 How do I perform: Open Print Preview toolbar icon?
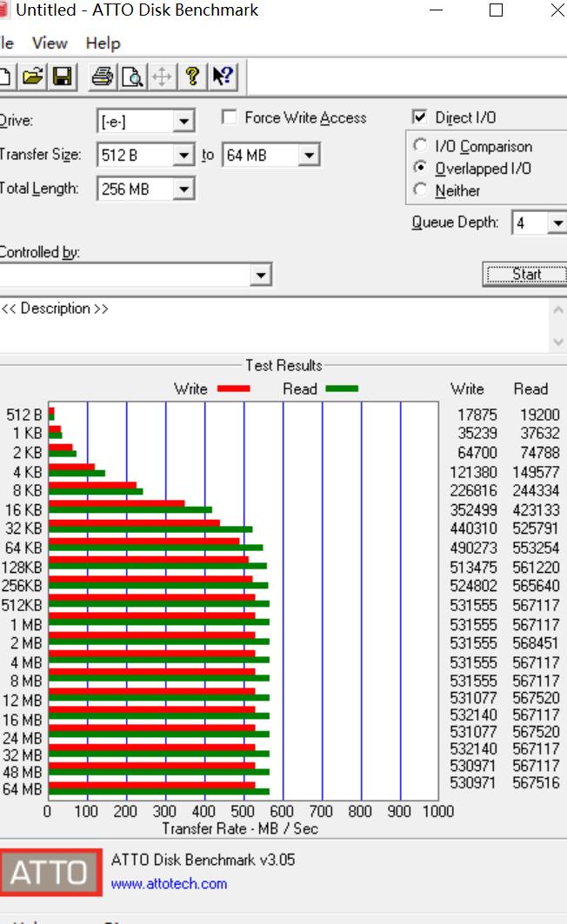click(132, 76)
